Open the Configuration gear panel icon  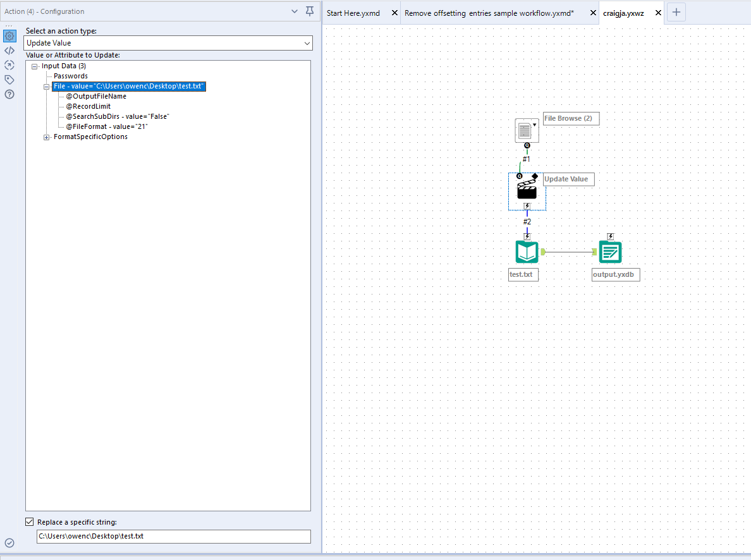[9, 36]
